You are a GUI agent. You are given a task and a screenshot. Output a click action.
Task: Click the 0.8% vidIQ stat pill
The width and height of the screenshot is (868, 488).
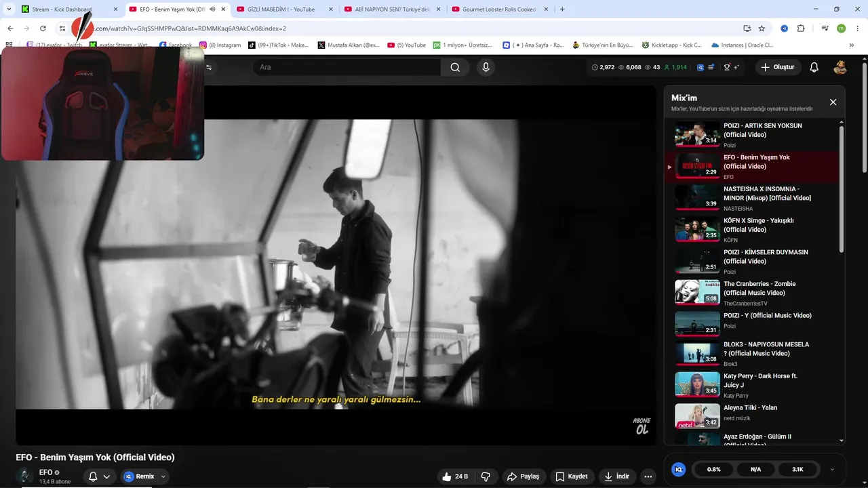(713, 469)
